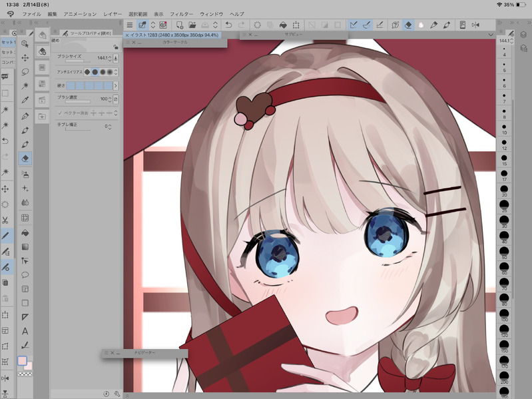Open brush density dynamics settings button
This screenshot has height=399, width=532.
pyautogui.click(x=116, y=99)
